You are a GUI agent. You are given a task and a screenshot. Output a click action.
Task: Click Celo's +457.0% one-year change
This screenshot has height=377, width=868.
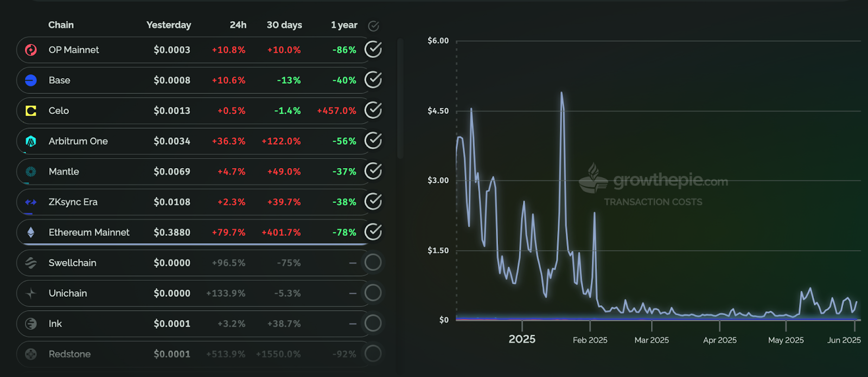tap(336, 111)
